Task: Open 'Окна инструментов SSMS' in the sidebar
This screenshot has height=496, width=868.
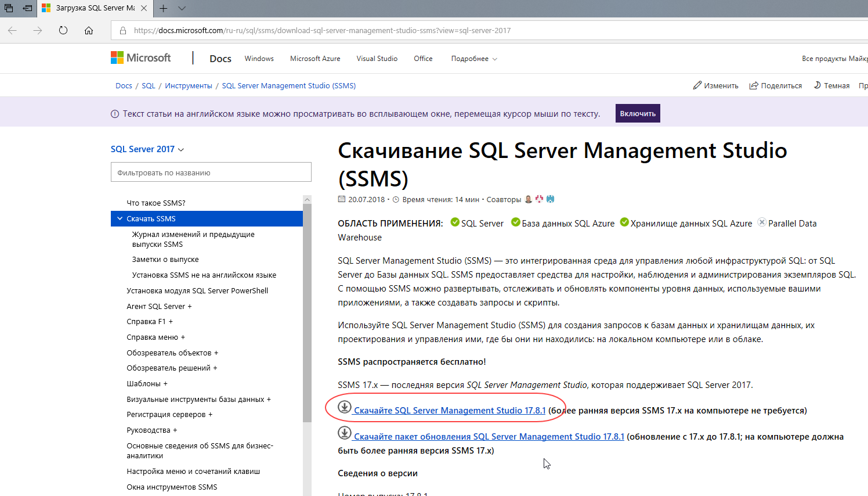Action: (172, 487)
